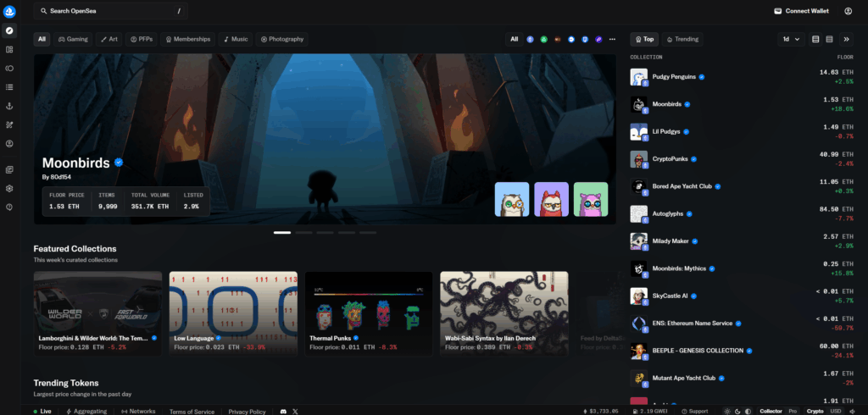Filter by the brown chain icon

coord(558,39)
